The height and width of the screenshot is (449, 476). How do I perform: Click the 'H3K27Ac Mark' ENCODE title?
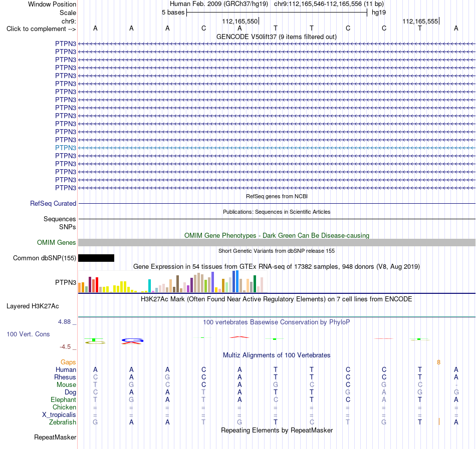(x=277, y=299)
